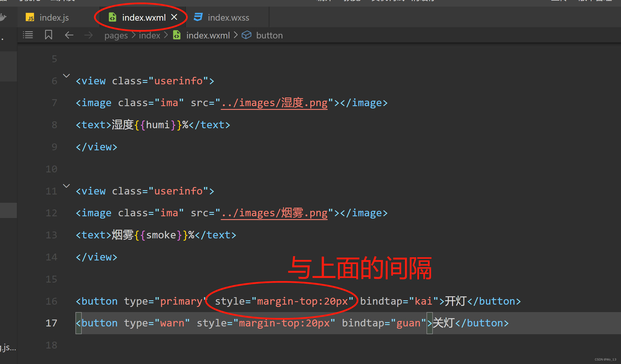Click the CSS icon on index.wxss tab
The image size is (621, 364).
pyautogui.click(x=198, y=17)
